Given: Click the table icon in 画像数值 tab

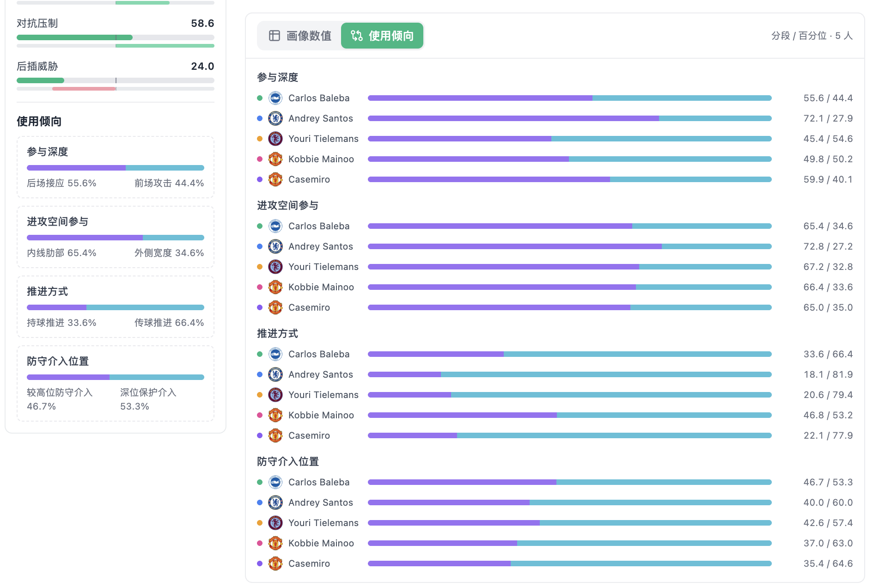Looking at the screenshot, I should point(275,36).
